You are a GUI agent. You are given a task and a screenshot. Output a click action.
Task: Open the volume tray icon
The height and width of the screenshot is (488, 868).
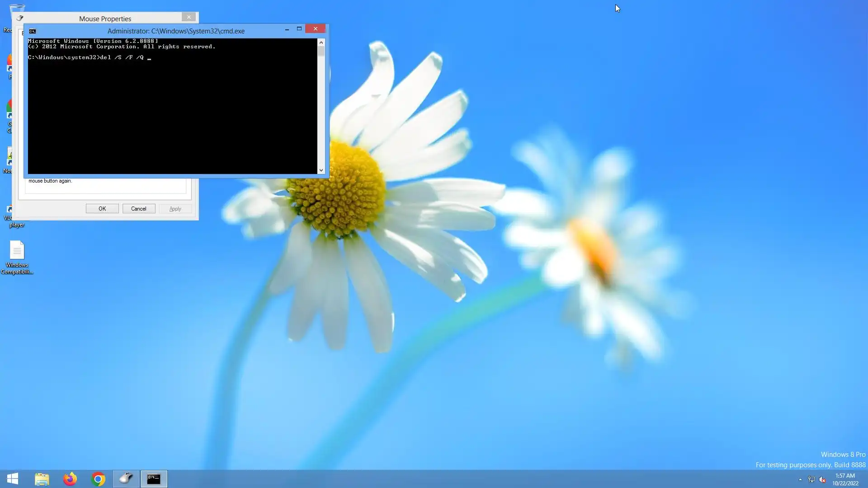click(x=822, y=479)
